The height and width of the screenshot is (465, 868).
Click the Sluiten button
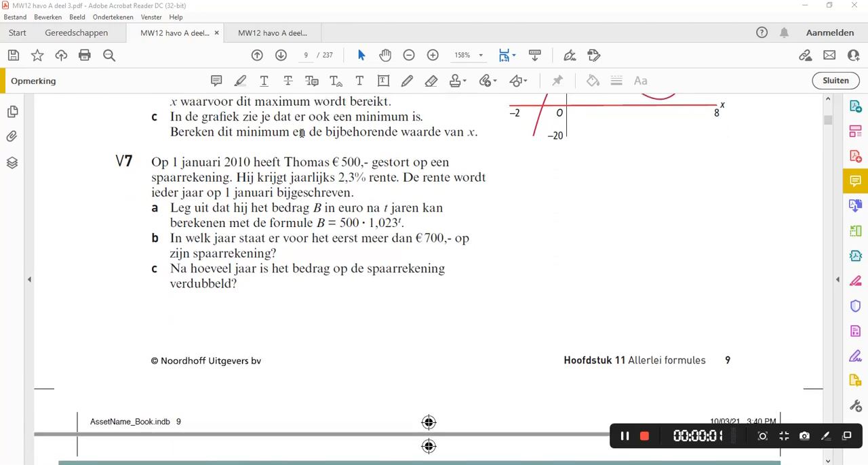pyautogui.click(x=835, y=81)
